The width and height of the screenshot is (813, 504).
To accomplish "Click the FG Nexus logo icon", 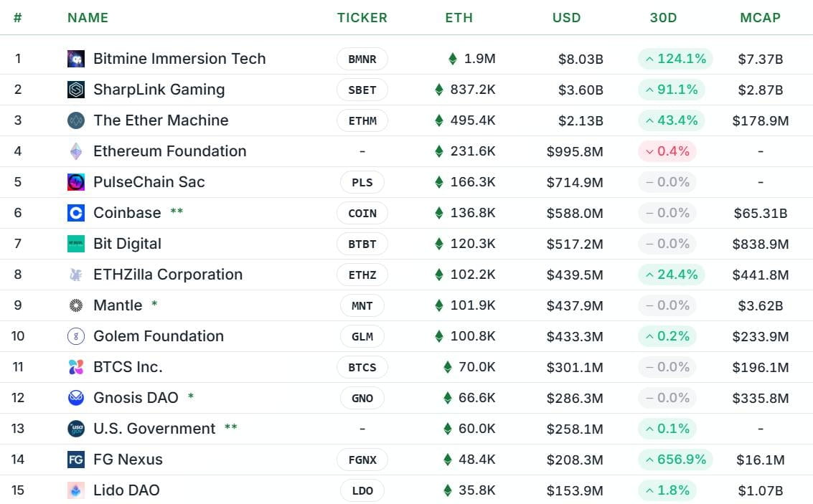I will (x=76, y=460).
